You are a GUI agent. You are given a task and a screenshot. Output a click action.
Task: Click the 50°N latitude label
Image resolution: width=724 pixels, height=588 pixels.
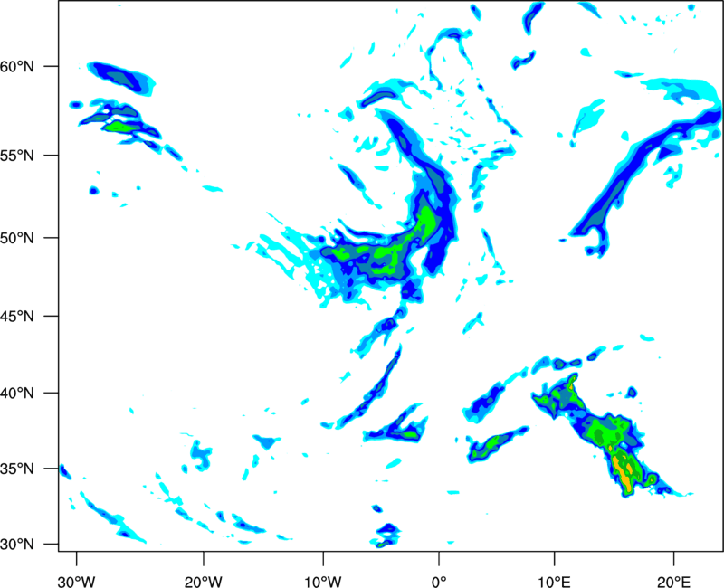17,238
